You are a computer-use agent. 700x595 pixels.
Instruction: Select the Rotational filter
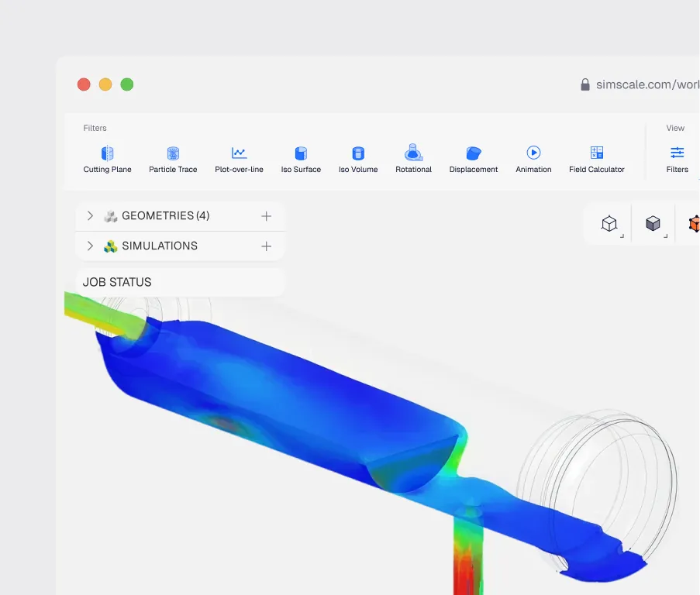tap(413, 158)
